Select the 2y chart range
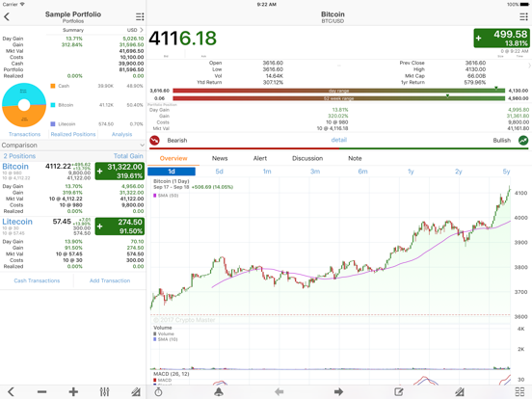 [x=459, y=172]
